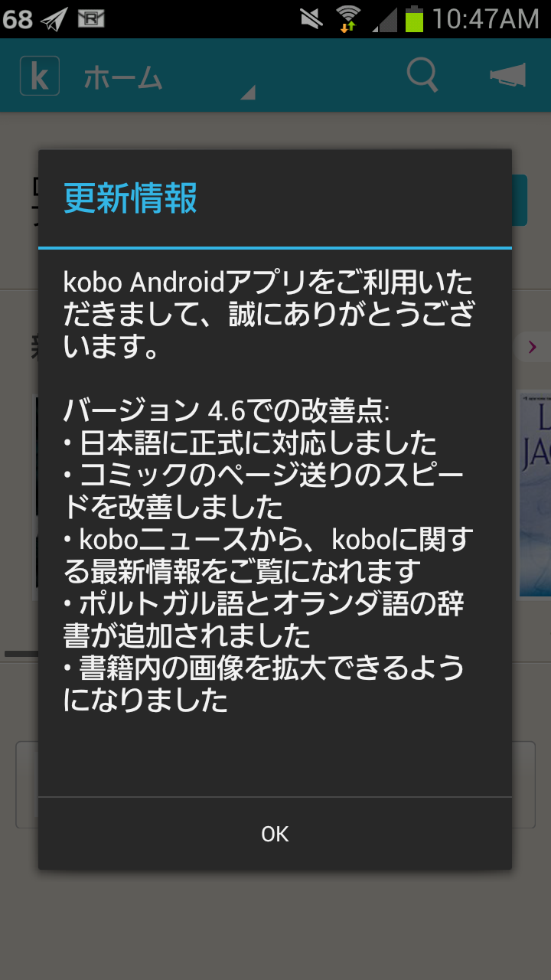Tap the book cover thumbnail at right

(x=535, y=494)
